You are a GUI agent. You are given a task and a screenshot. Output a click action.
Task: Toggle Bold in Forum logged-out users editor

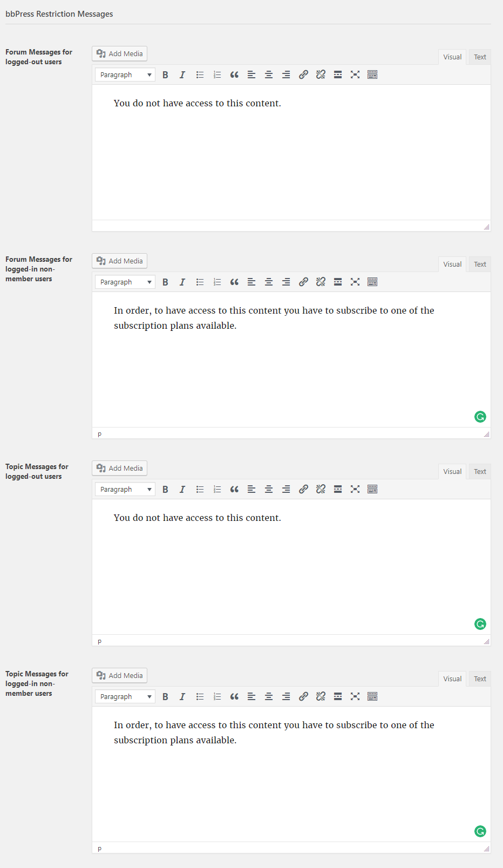[x=165, y=75]
